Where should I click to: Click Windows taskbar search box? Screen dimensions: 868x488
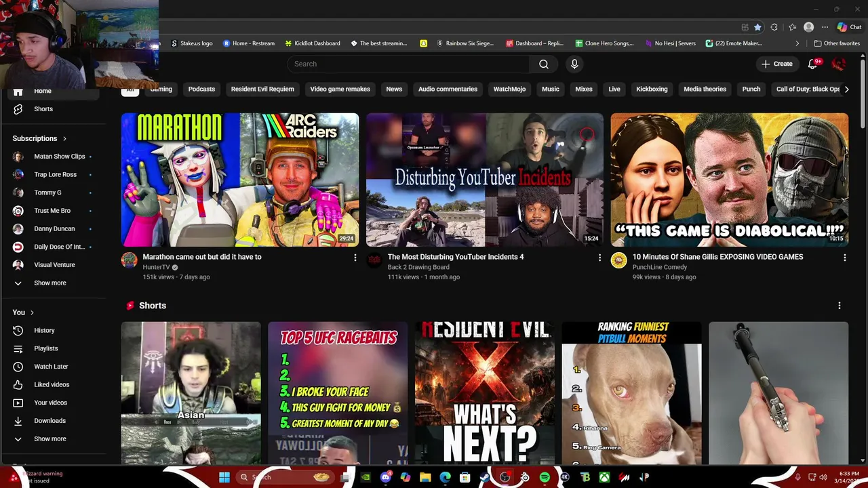285,477
